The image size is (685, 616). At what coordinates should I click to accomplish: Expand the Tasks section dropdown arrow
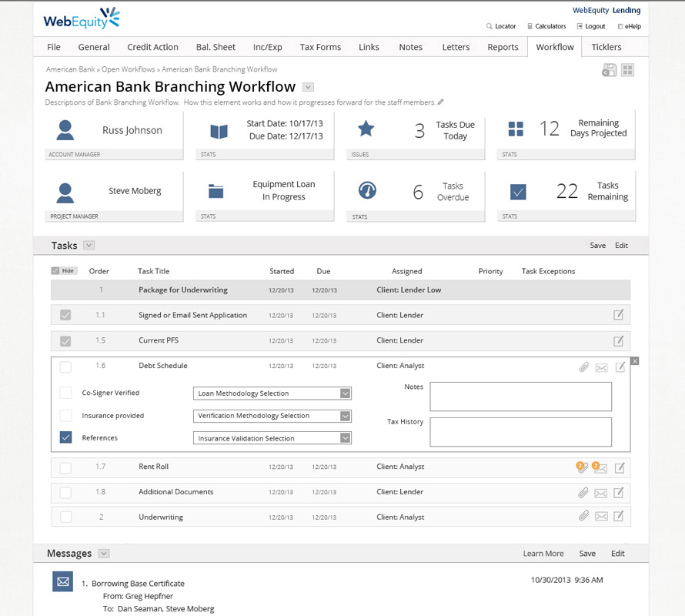pos(89,246)
